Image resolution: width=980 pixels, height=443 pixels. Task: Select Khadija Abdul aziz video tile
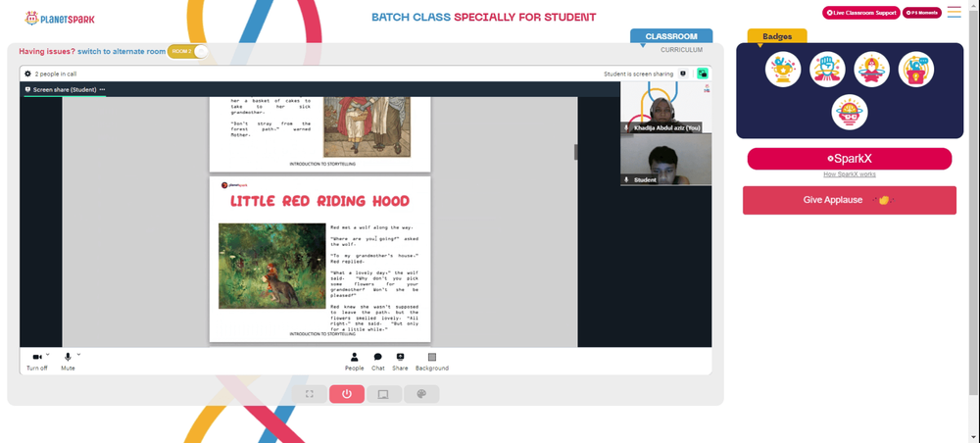665,107
